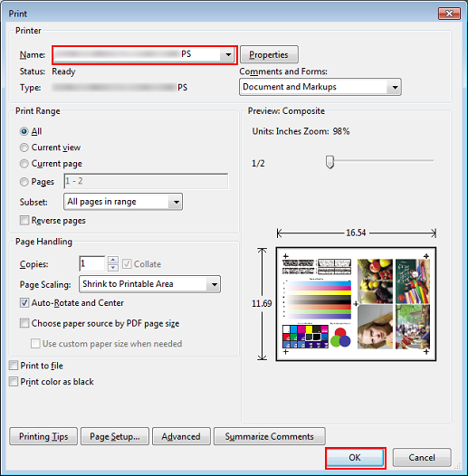The height and width of the screenshot is (476, 468).
Task: Click the print preview thumbnail
Action: (x=356, y=304)
